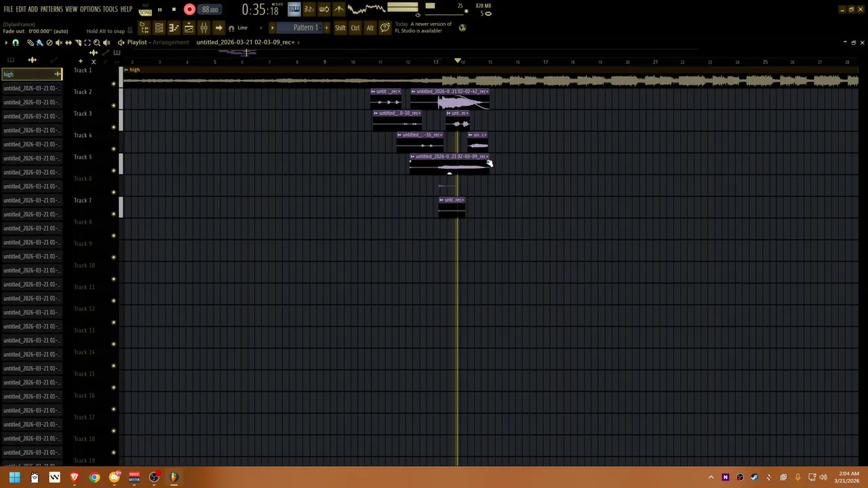This screenshot has height=488, width=868.
Task: Expand arrow after untitled_2026-03-21 02-03-09_rec+
Action: tap(298, 42)
